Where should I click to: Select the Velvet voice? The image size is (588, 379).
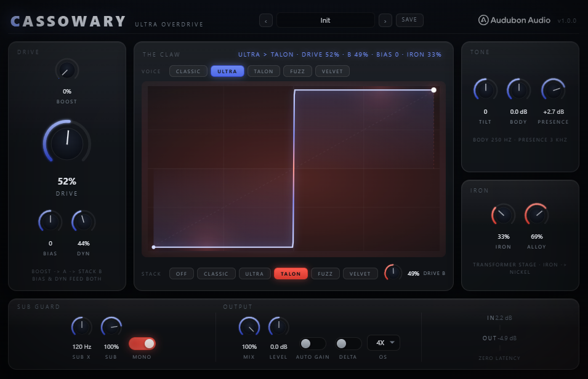[332, 71]
